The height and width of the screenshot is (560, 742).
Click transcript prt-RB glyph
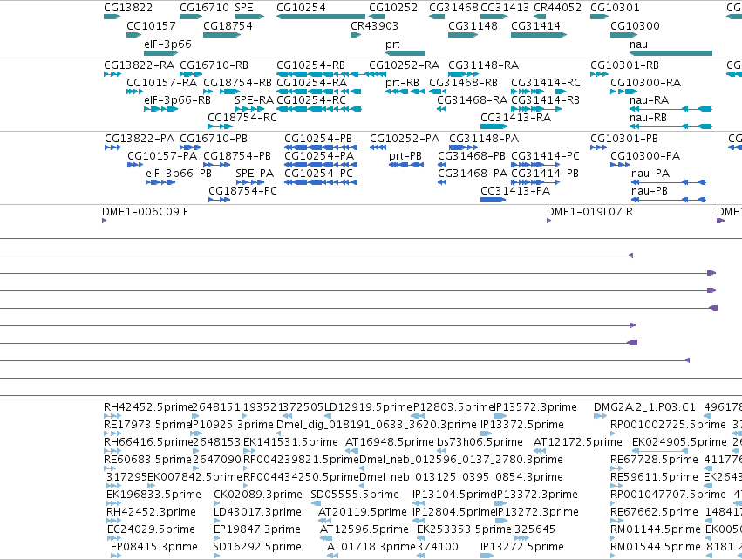[x=405, y=92]
